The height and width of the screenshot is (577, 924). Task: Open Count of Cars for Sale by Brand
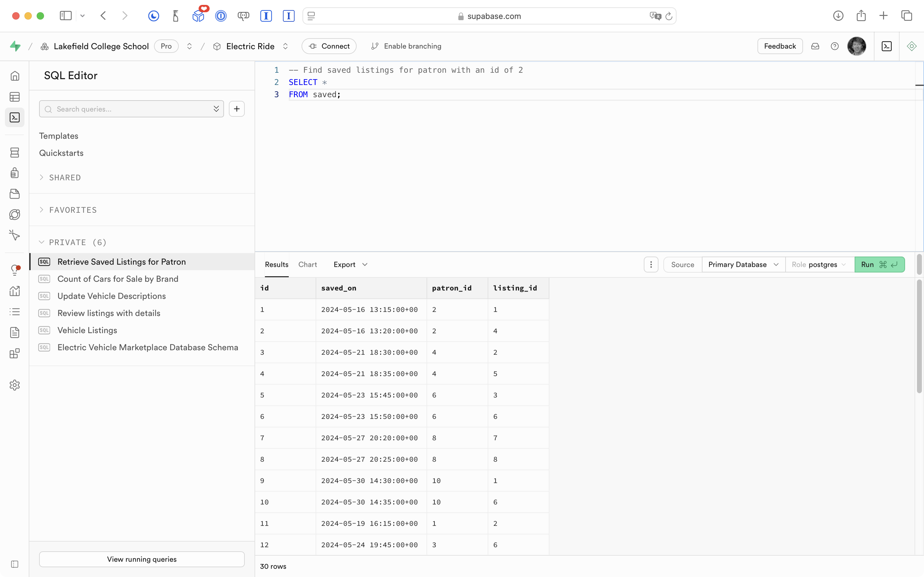tap(118, 279)
